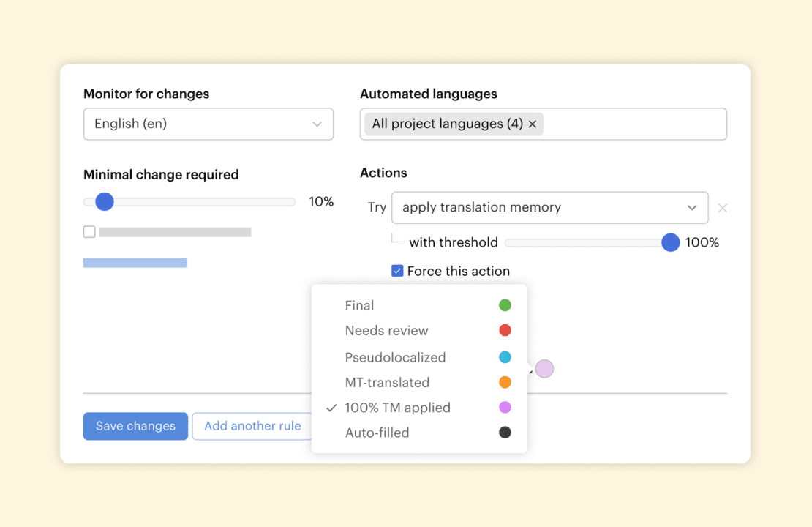The image size is (812, 527).
Task: Choose Pseudolocalized in the status menu
Action: [395, 357]
